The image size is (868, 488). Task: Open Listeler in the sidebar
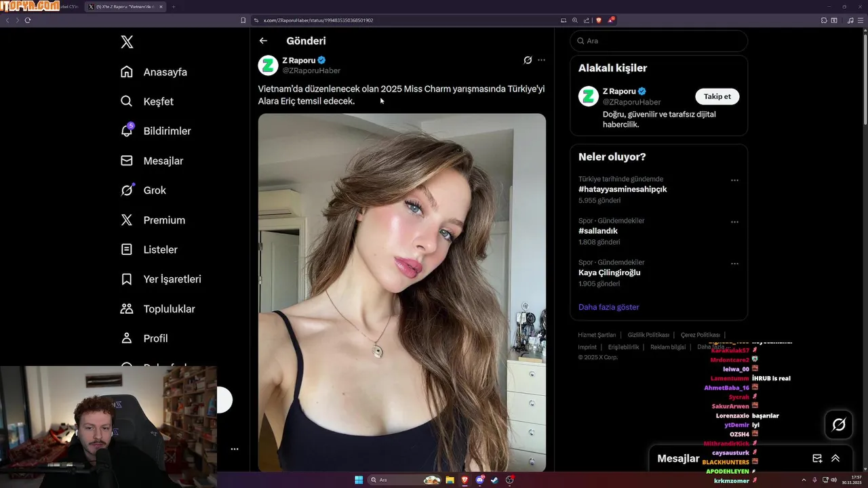pyautogui.click(x=149, y=249)
